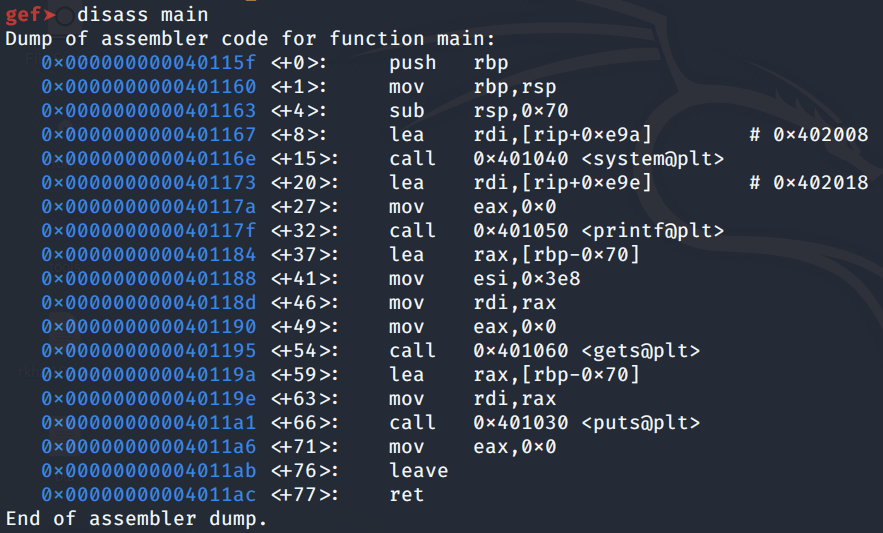The width and height of the screenshot is (883, 533).
Task: Click the 'End of assembler dump.' line
Action: click(136, 519)
